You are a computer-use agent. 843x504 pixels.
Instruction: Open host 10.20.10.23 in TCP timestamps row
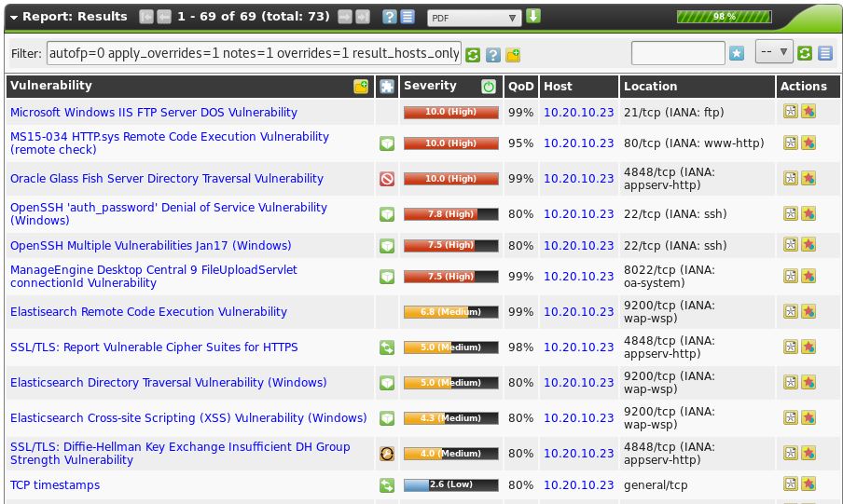578,485
